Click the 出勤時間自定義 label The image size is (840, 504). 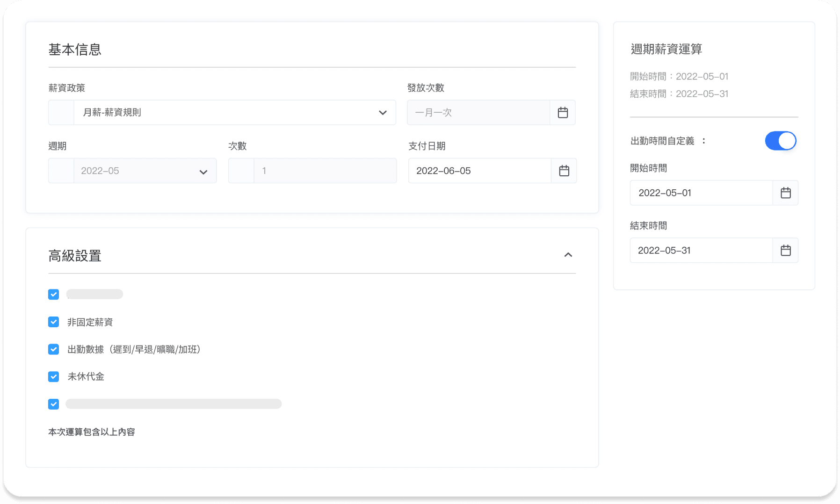662,141
